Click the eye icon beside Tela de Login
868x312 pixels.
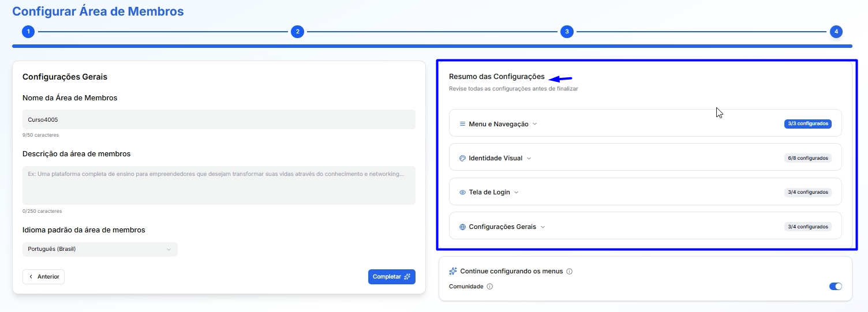tap(462, 193)
